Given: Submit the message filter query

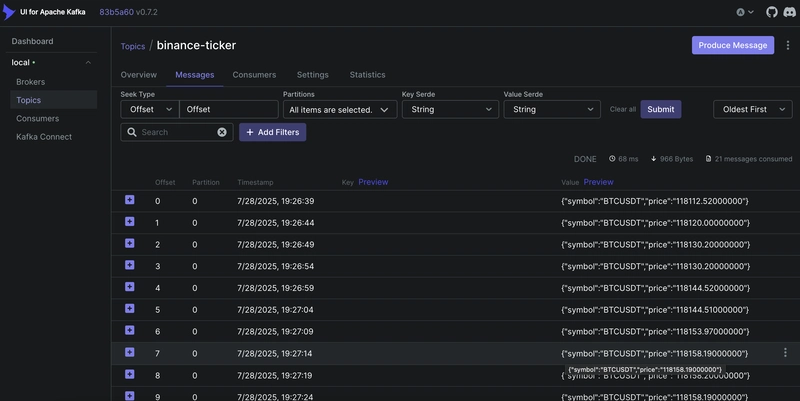Looking at the screenshot, I should pos(661,109).
